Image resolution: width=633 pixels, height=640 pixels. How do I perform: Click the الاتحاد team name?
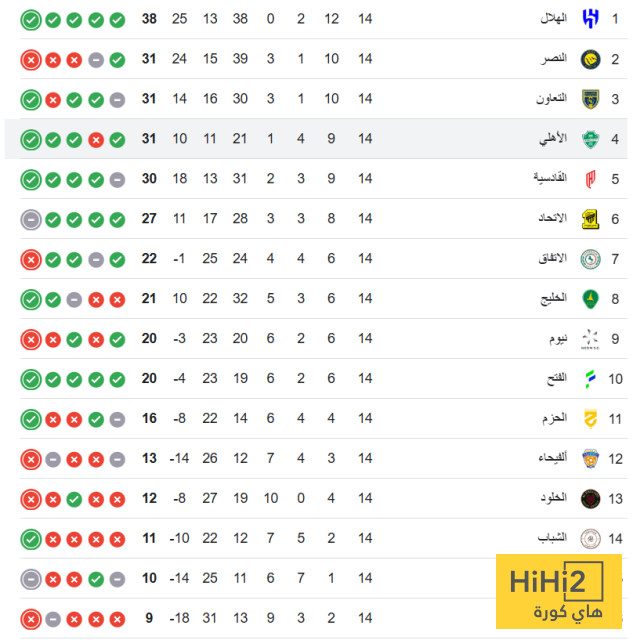tap(553, 219)
